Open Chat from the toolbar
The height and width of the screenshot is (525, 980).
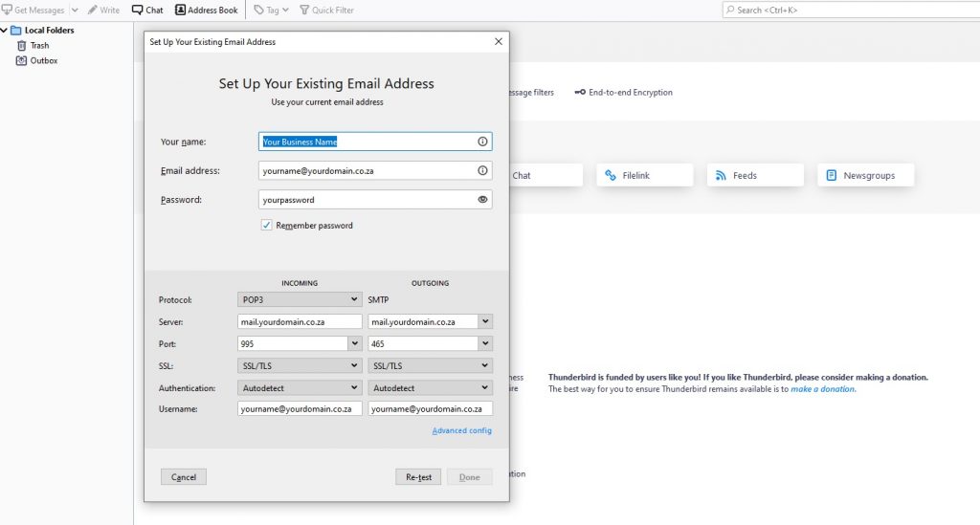pos(147,10)
